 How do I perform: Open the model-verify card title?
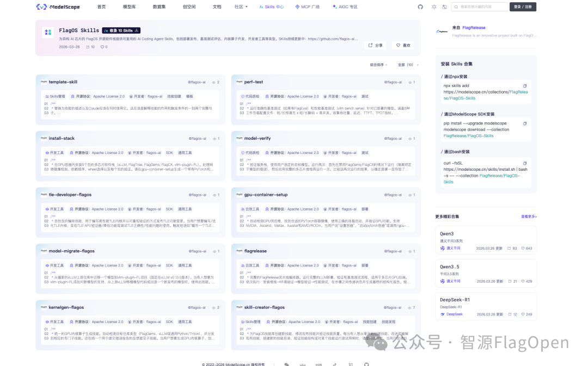coord(257,138)
